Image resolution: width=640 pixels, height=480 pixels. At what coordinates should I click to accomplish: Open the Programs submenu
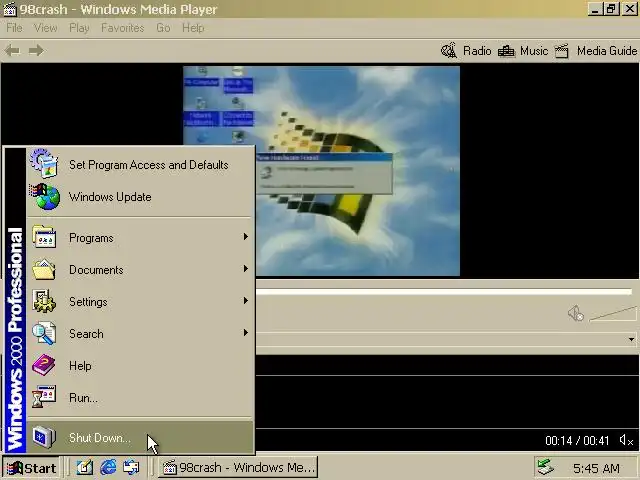[x=140, y=238]
